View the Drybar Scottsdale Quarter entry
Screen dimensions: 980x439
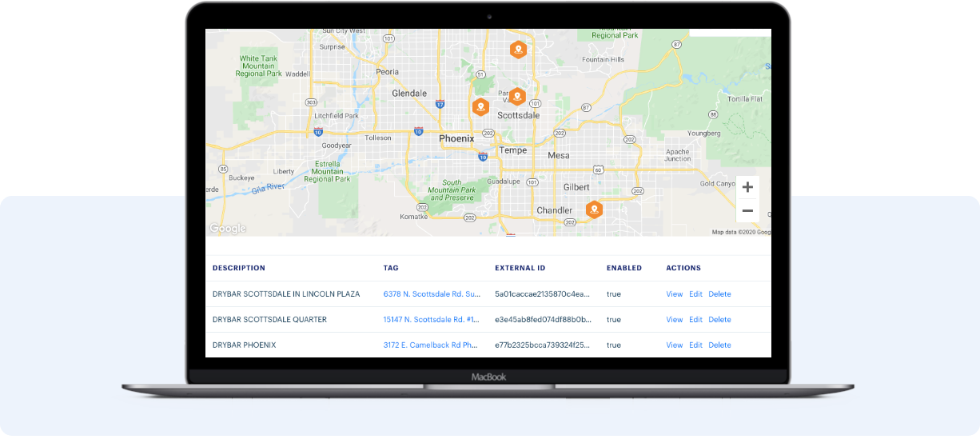click(x=675, y=320)
